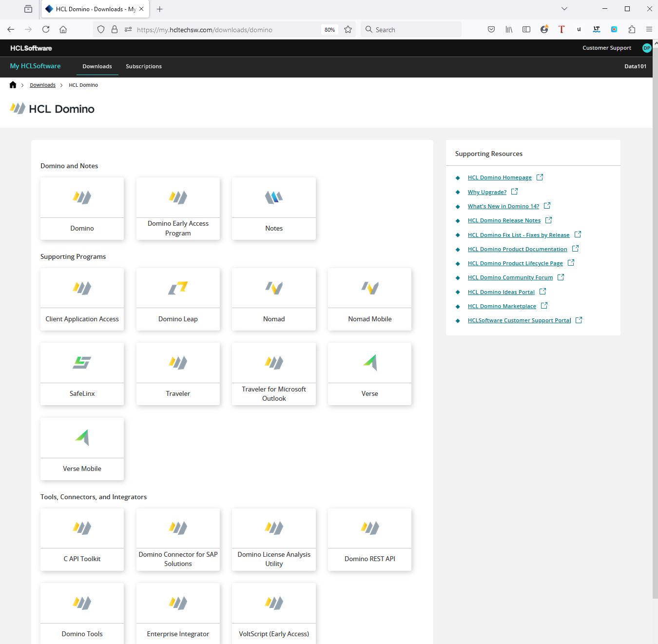Switch to the Subscriptions tab

click(143, 66)
